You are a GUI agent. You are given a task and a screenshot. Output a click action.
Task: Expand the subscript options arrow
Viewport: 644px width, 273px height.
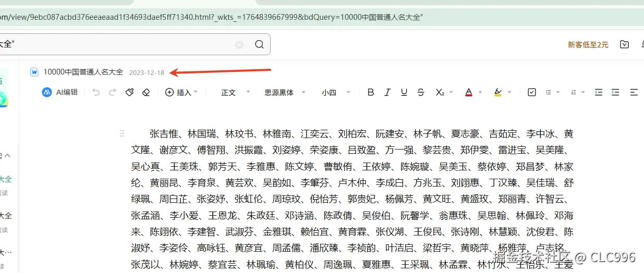(451, 92)
